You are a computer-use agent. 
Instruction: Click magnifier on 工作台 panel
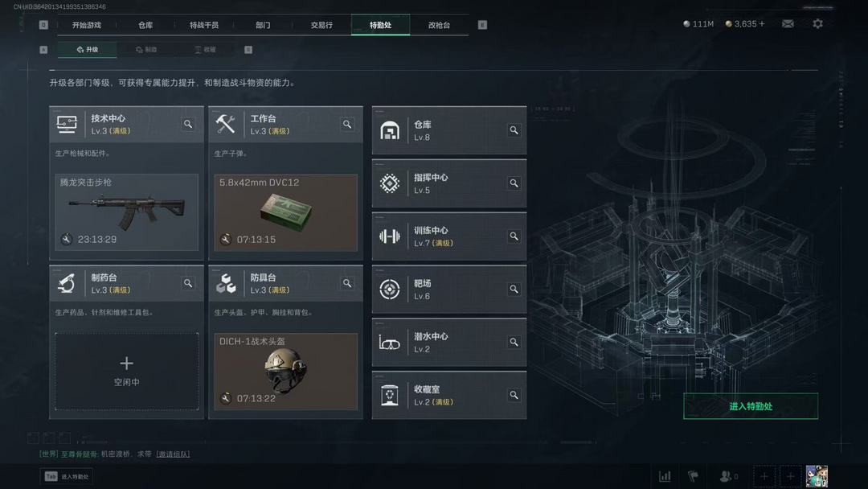[347, 124]
